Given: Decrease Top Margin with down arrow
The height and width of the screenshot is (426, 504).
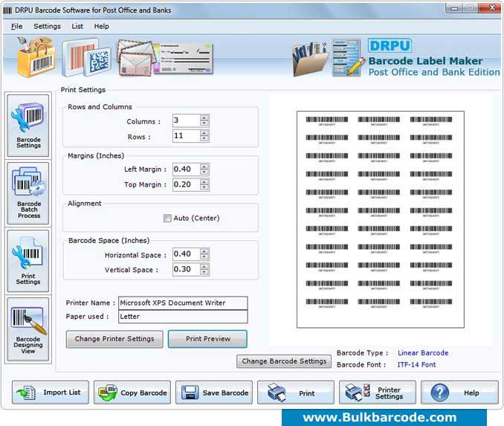Looking at the screenshot, I should coord(204,187).
